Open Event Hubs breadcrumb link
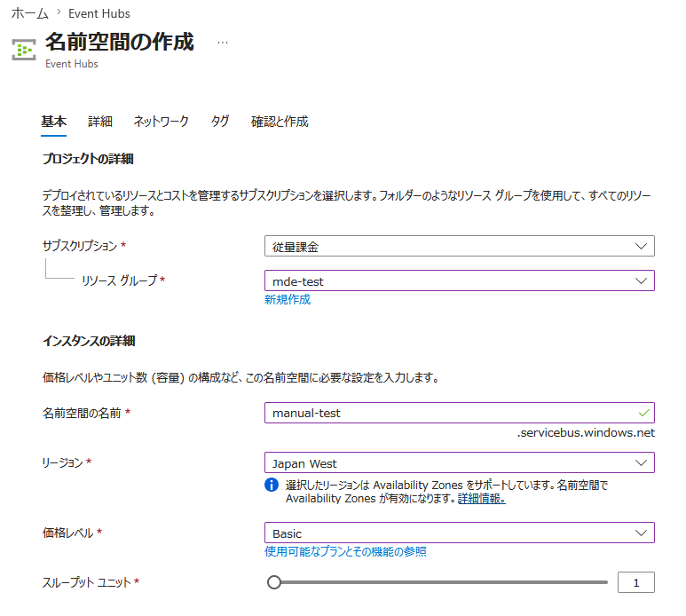The width and height of the screenshot is (686, 616). pos(99,13)
